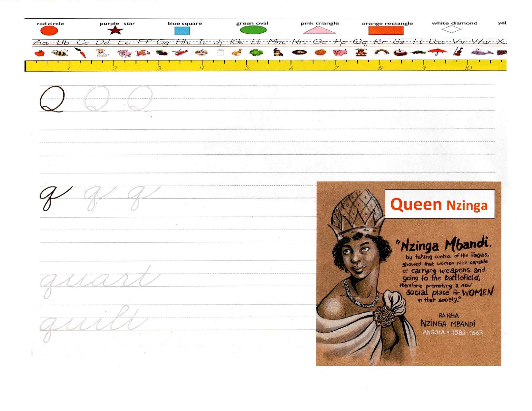The image size is (532, 411).
Task: Select the nest picture under Nn
Action: pos(299,53)
